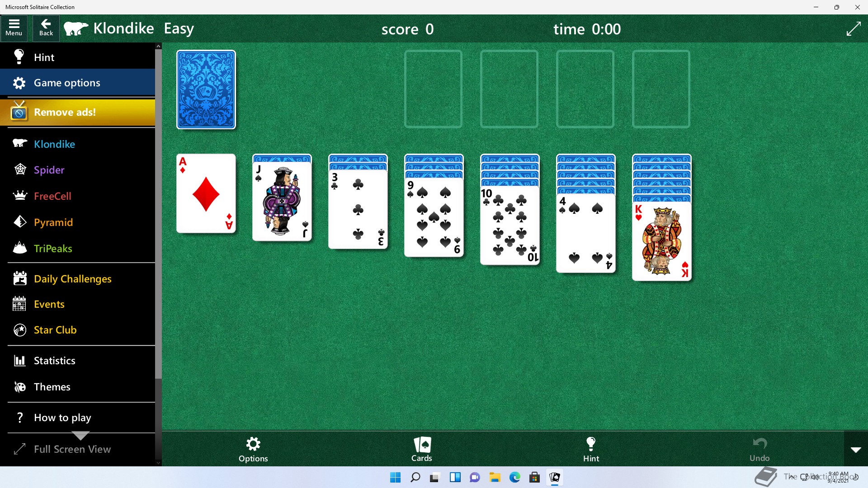The height and width of the screenshot is (488, 868).
Task: Click the sidebar scrollbar thumb
Action: (158, 214)
